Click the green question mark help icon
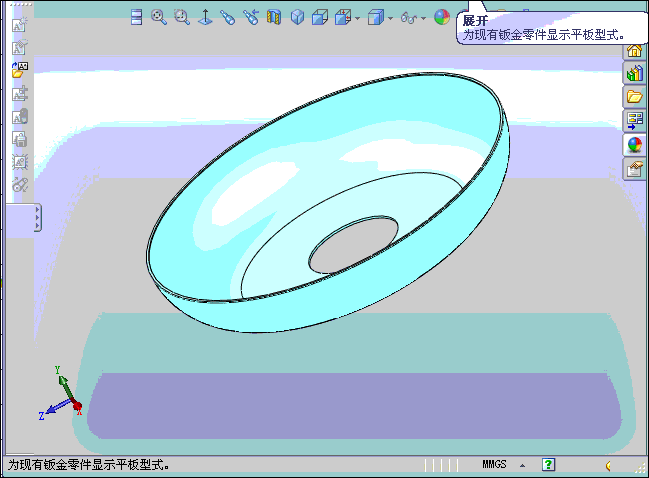Screen dimensions: 649x478 tap(548, 464)
